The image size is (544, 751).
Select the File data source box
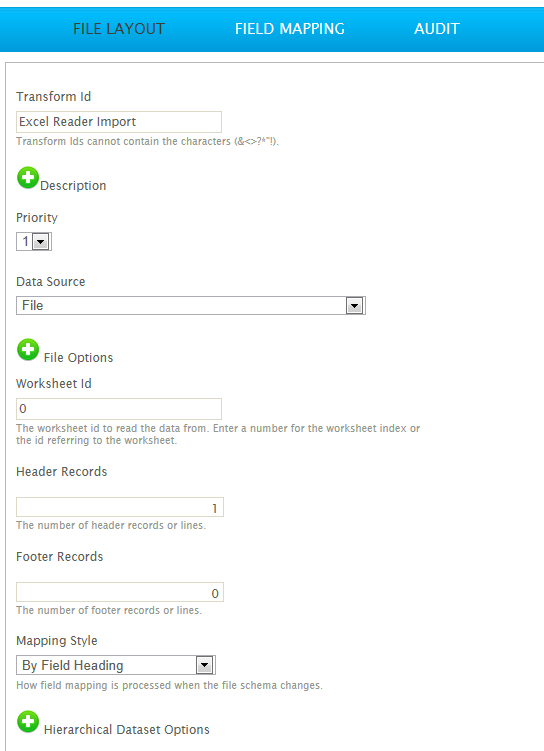(191, 306)
